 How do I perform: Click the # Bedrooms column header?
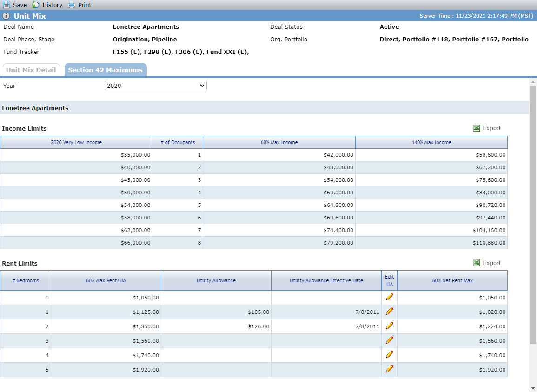coord(26,280)
